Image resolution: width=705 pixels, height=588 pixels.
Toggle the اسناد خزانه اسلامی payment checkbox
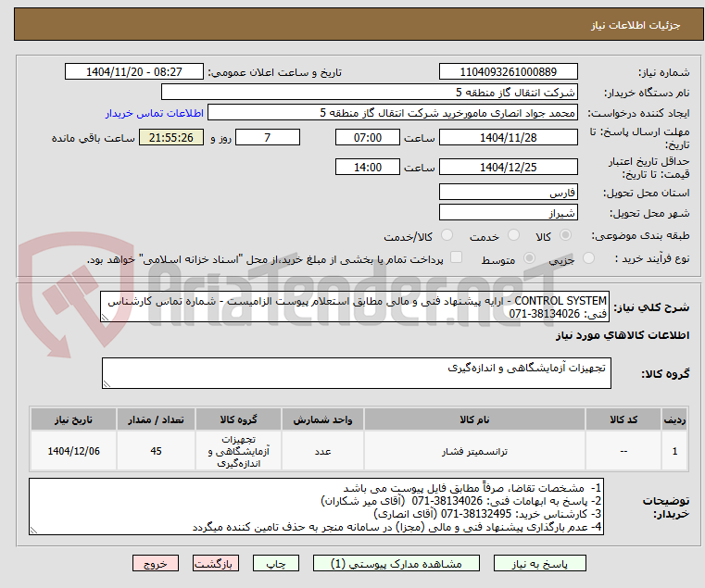pos(457,257)
